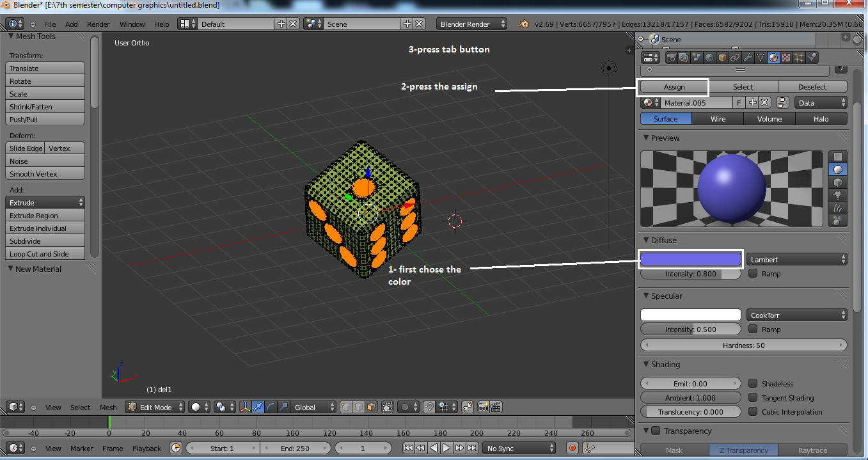
Task: Enable the Cubic Interpolation checkbox
Action: (753, 412)
